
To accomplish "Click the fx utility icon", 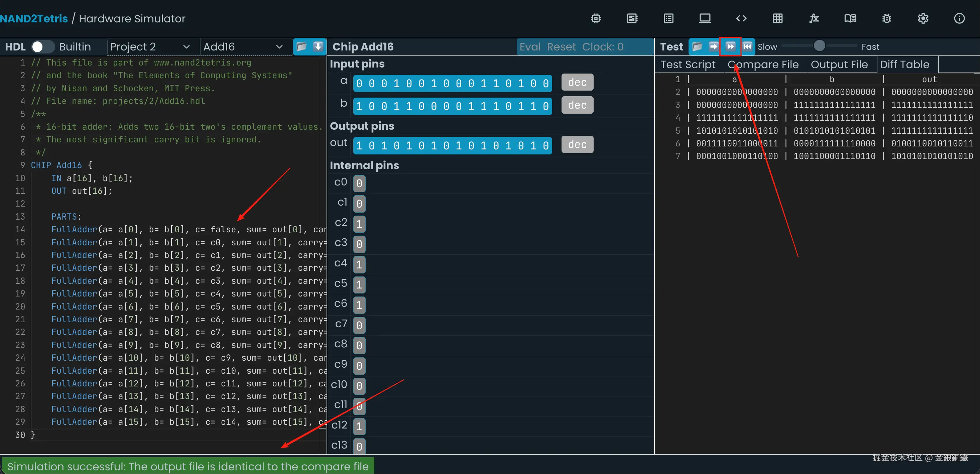I will [x=814, y=18].
